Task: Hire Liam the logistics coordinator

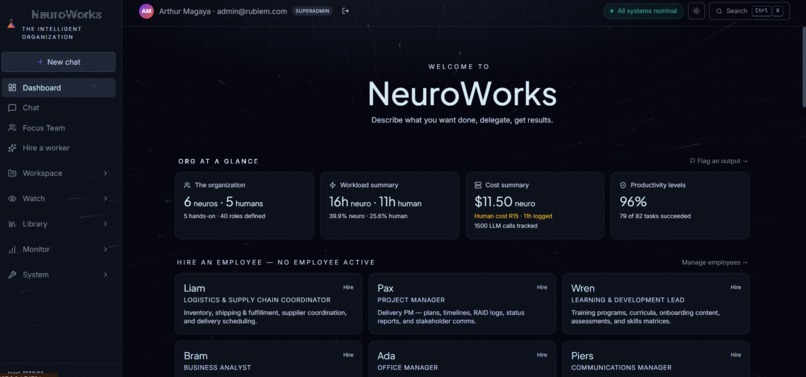Action: click(x=348, y=288)
